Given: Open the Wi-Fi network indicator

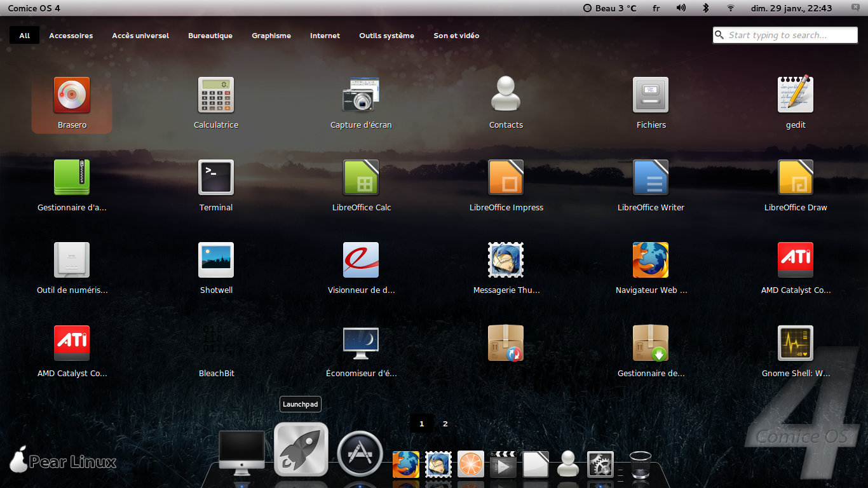Looking at the screenshot, I should 731,8.
